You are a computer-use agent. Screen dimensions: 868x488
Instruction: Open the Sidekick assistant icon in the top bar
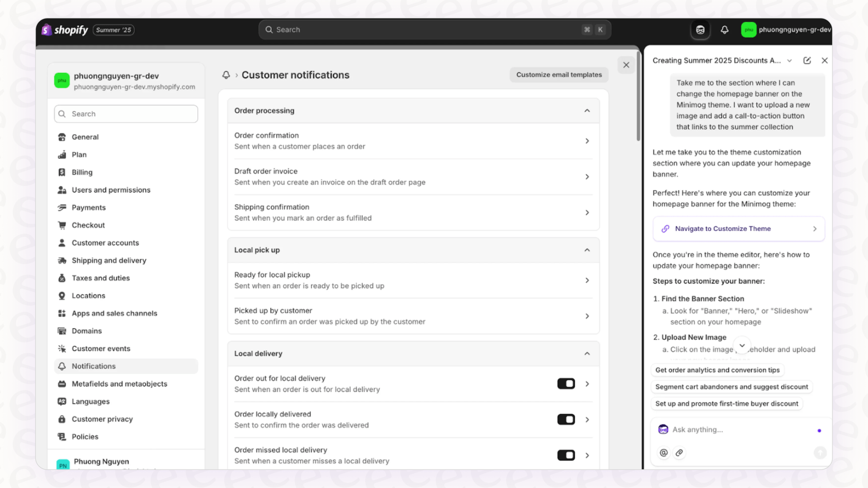(x=700, y=29)
